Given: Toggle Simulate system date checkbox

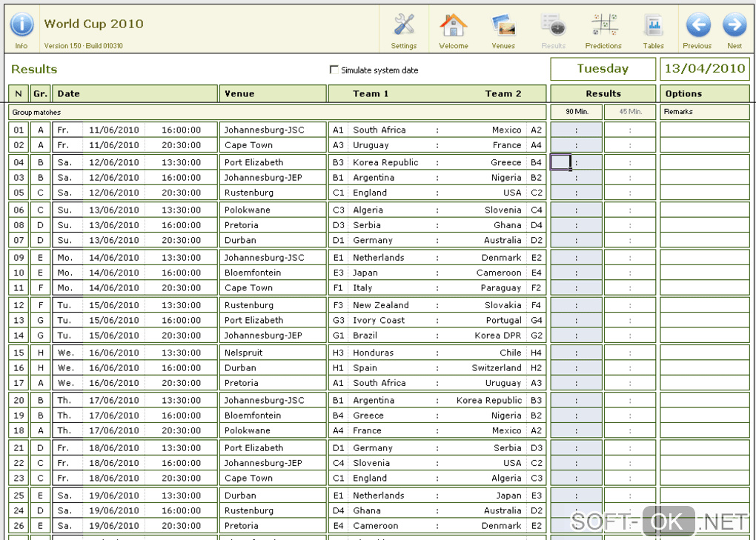Looking at the screenshot, I should [x=334, y=70].
